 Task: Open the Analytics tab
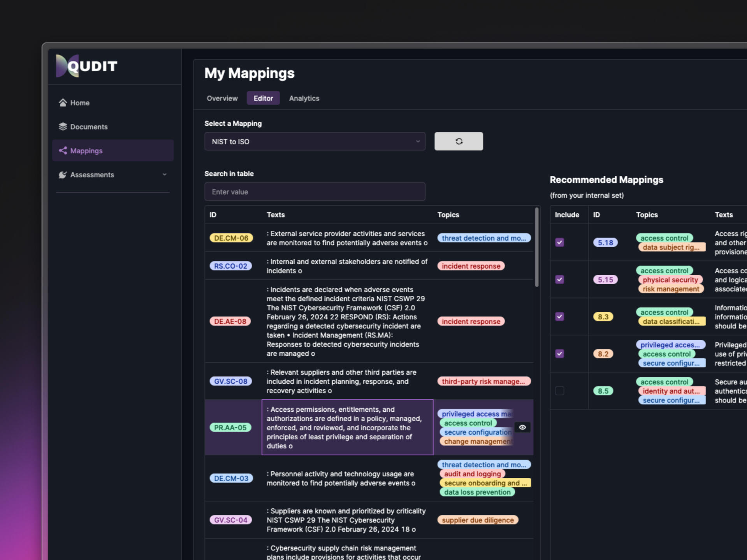pyautogui.click(x=304, y=98)
